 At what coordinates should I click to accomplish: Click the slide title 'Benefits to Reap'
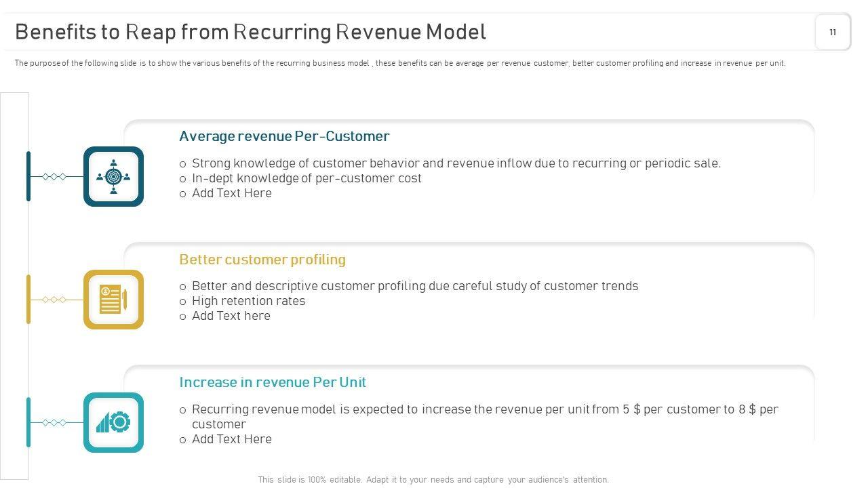250,32
